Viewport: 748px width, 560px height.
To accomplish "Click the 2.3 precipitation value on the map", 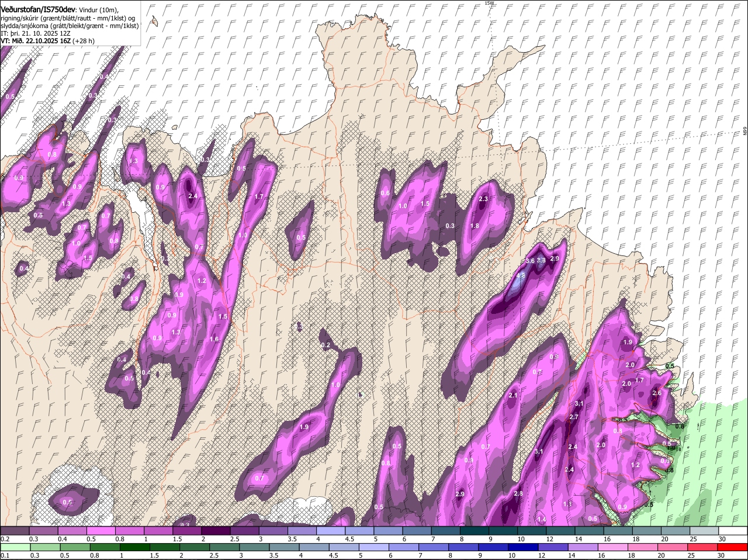I will 483,199.
